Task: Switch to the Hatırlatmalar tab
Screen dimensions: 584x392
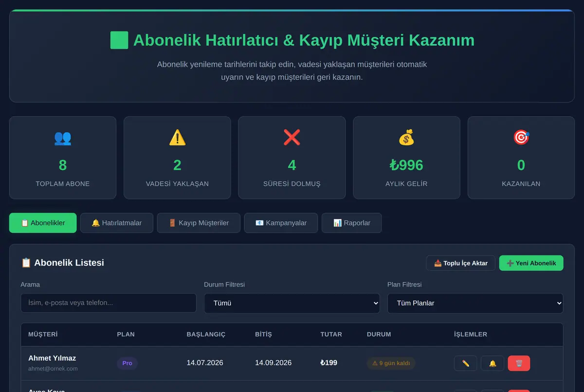Action: pyautogui.click(x=117, y=223)
